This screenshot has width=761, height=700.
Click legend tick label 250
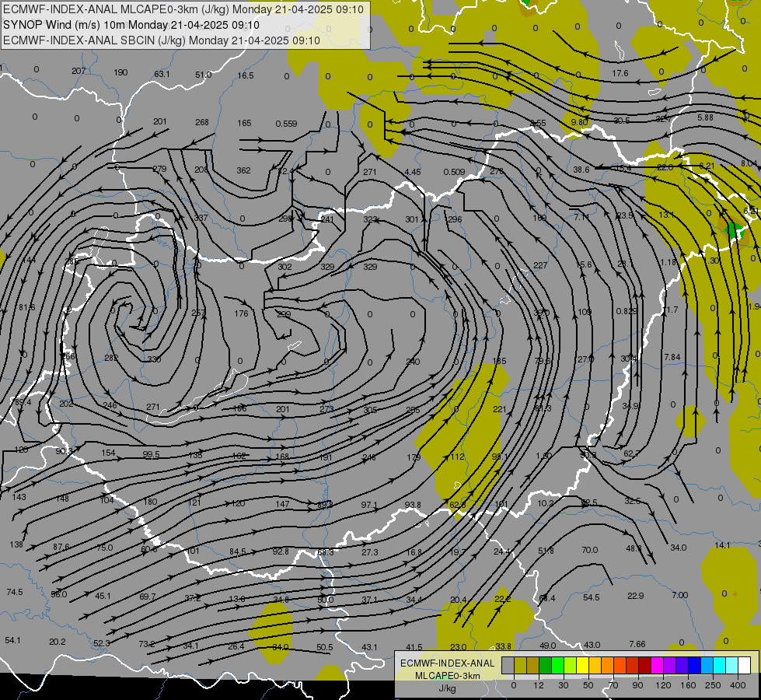[x=713, y=685]
